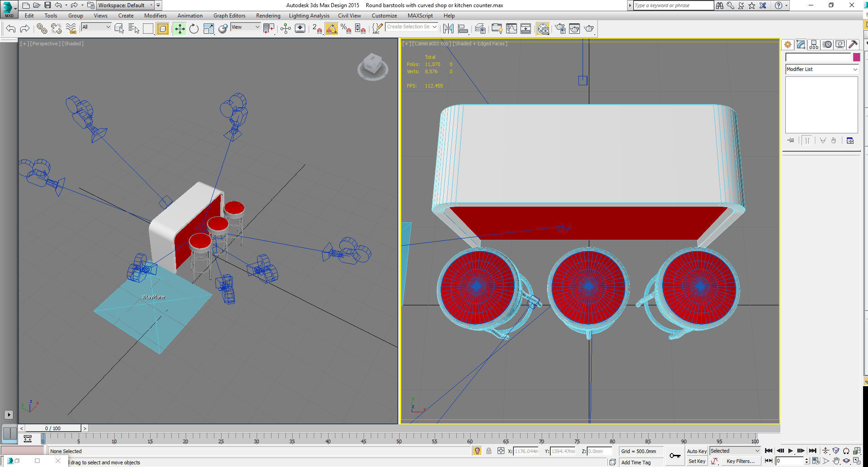This screenshot has height=467, width=868.
Task: Click the Play Animation button
Action: coord(791,451)
